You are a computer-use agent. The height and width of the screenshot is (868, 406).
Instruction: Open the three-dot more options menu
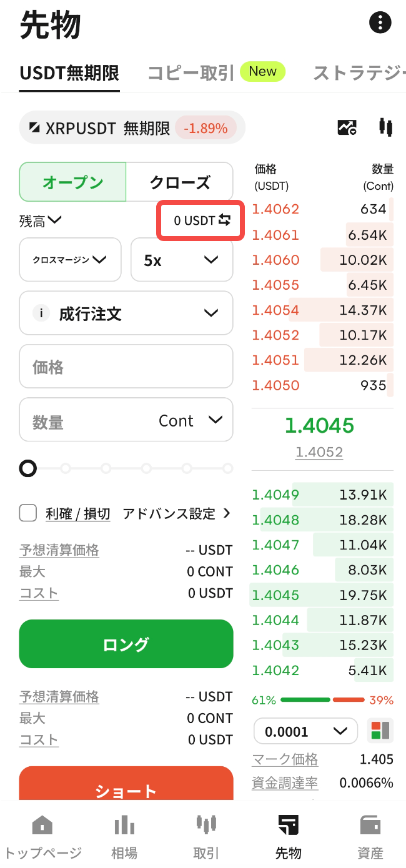coord(380,23)
